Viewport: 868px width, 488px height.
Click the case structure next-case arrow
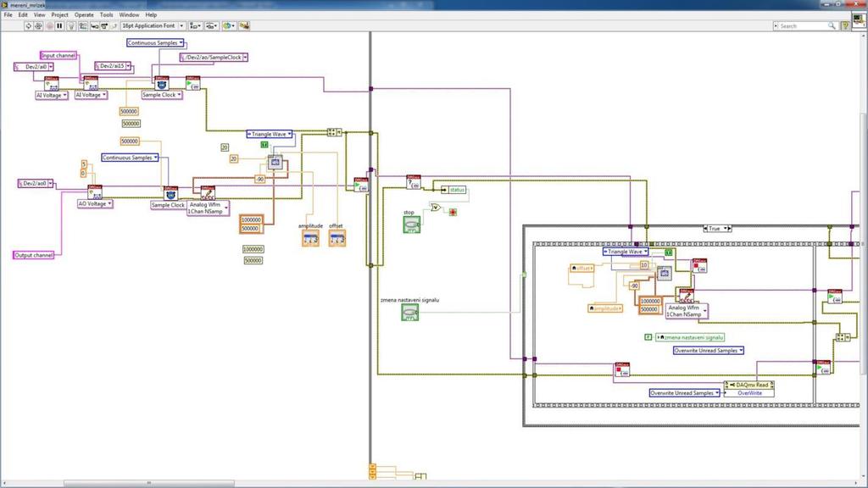730,228
